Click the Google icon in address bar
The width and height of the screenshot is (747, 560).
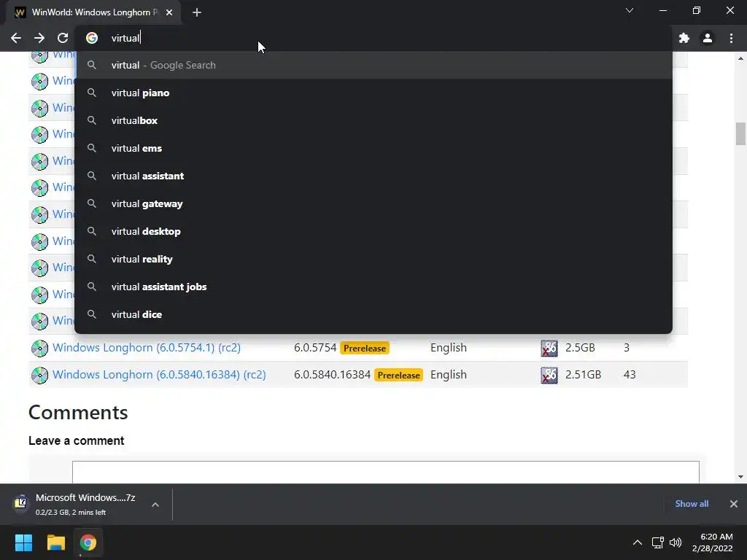(x=92, y=38)
